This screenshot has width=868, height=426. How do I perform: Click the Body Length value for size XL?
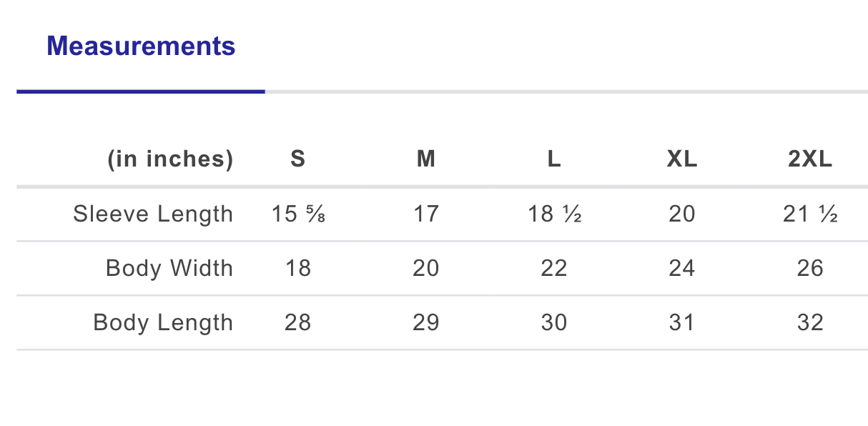[682, 322]
